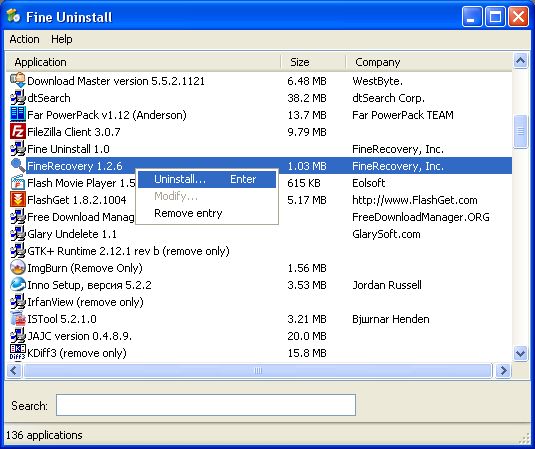This screenshot has height=449, width=535.
Task: Click the Far PowerPack TEAM company cell
Action: tap(403, 115)
